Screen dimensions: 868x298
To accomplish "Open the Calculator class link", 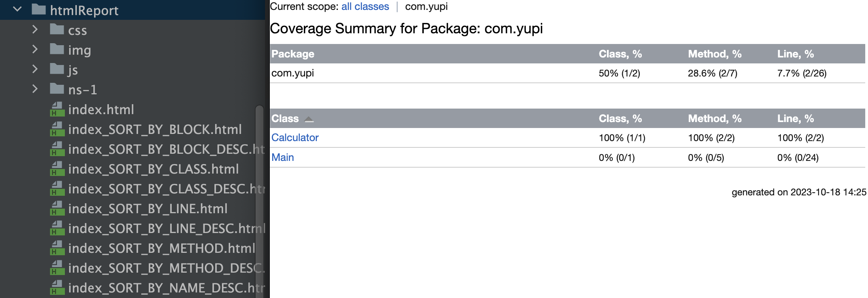I will 295,138.
